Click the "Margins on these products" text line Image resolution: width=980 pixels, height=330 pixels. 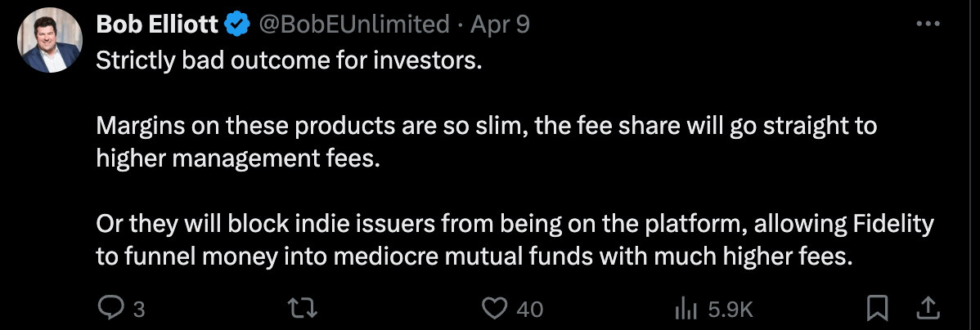click(x=484, y=127)
